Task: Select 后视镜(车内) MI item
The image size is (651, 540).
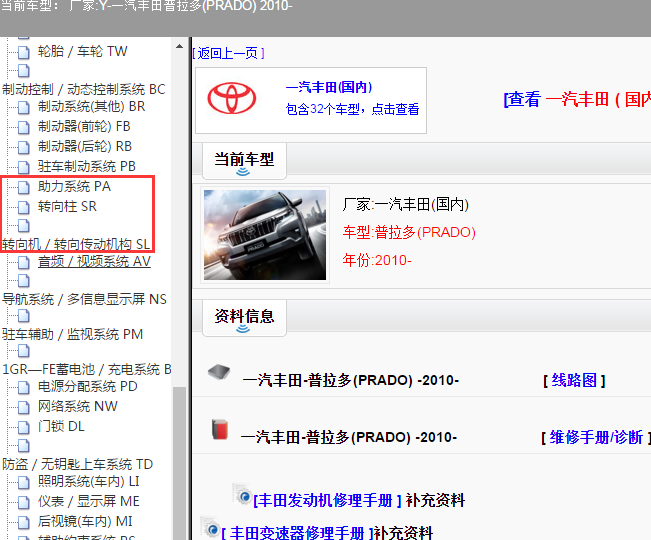Action: [x=85, y=521]
